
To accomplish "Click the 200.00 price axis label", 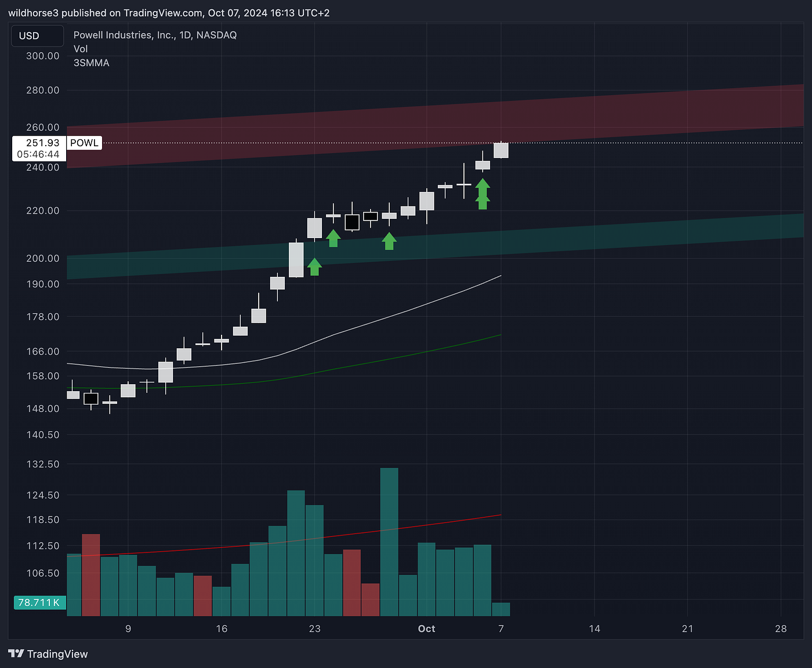I will click(43, 258).
